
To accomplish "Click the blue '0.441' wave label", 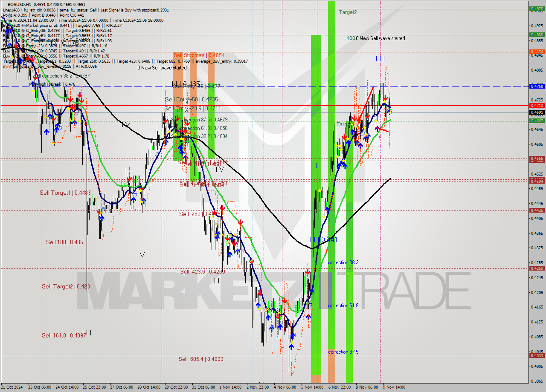I will (329, 239).
